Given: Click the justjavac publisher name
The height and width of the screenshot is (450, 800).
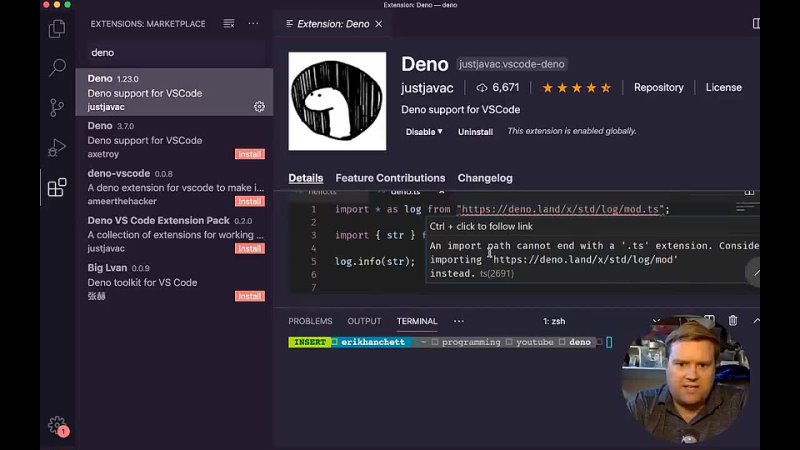Looking at the screenshot, I should click(427, 88).
